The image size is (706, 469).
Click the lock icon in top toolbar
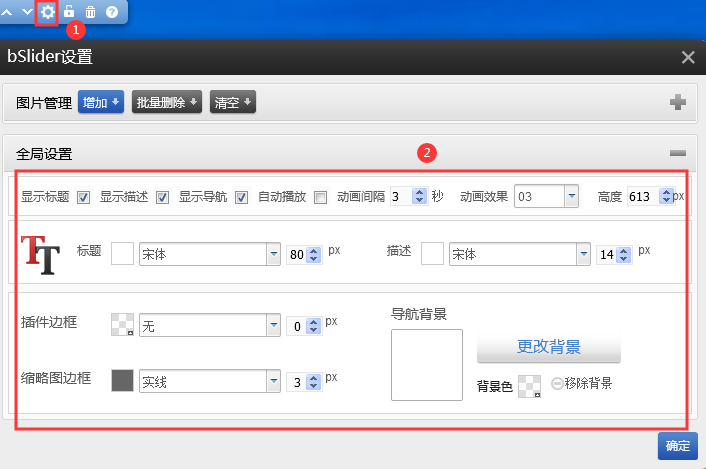coord(69,12)
